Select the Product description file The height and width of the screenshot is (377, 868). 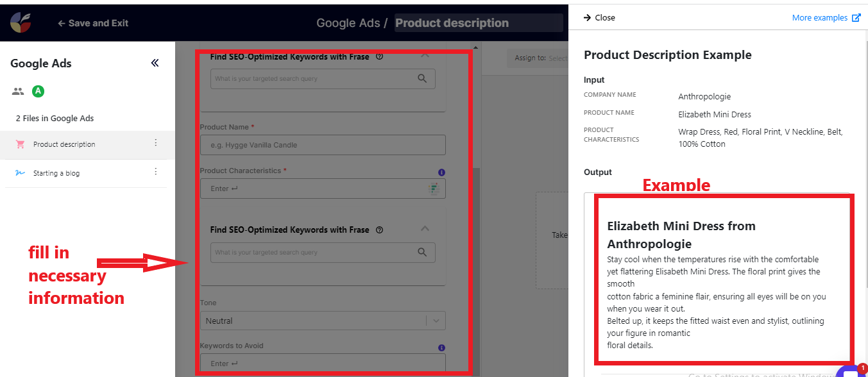click(x=64, y=144)
